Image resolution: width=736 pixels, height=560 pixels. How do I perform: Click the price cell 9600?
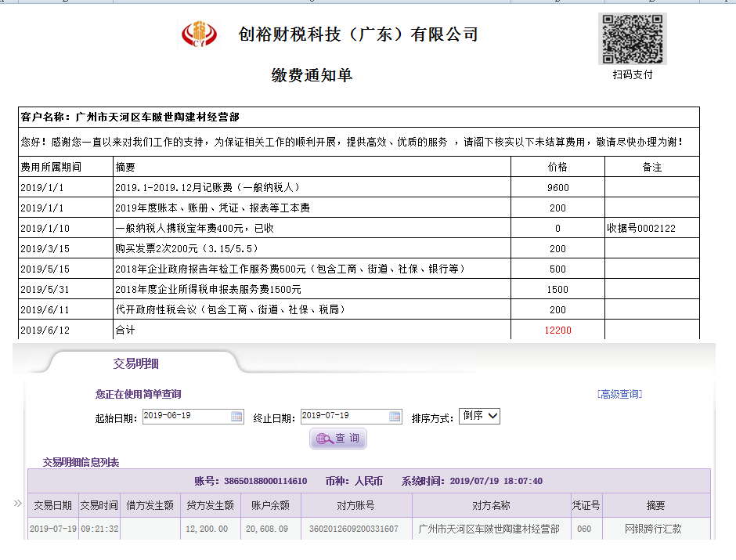tap(557, 188)
